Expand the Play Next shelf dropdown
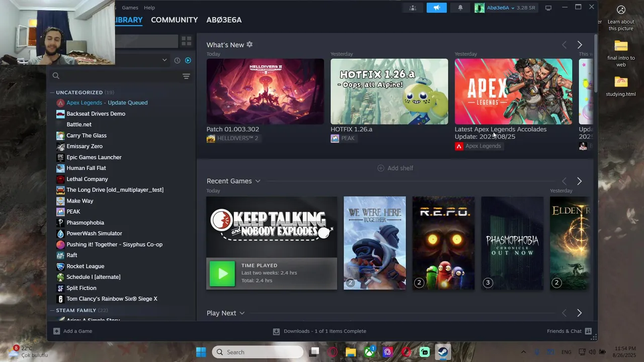 pos(242,313)
